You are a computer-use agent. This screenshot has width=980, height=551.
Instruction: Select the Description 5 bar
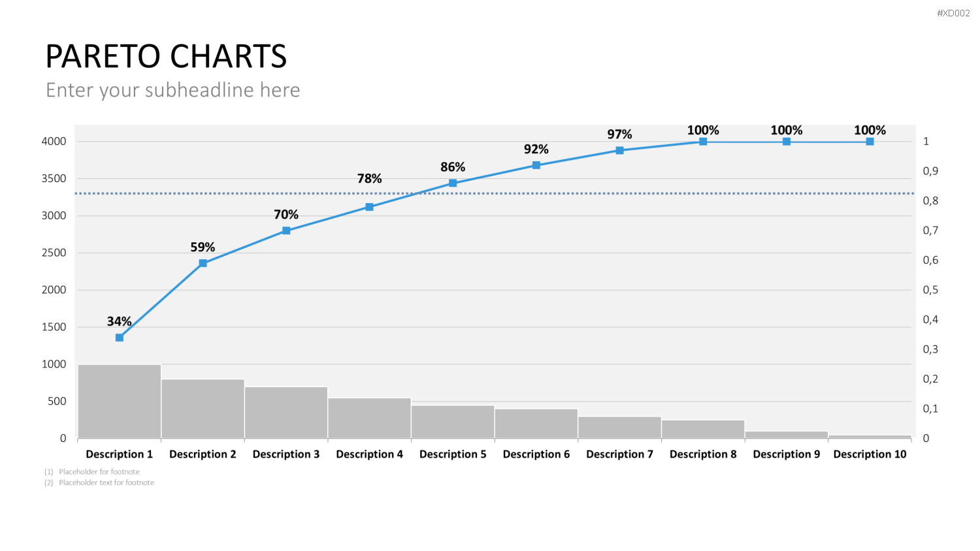(453, 422)
